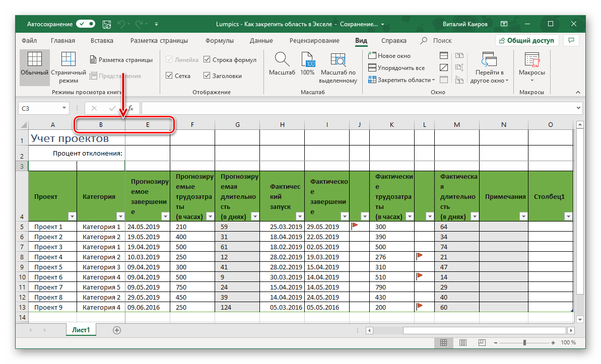This screenshot has width=601, height=364.
Task: Click the Макросы icon
Action: 531,60
